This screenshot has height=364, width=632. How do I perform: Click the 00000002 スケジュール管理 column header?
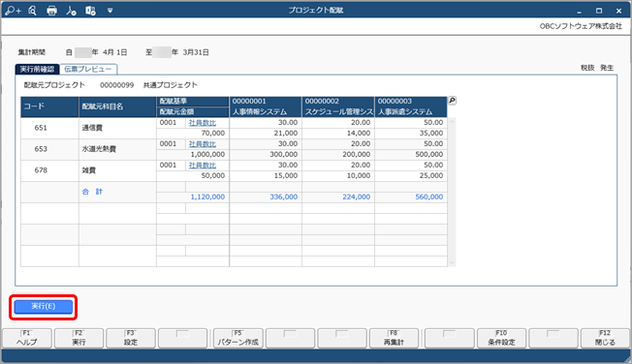click(x=338, y=106)
